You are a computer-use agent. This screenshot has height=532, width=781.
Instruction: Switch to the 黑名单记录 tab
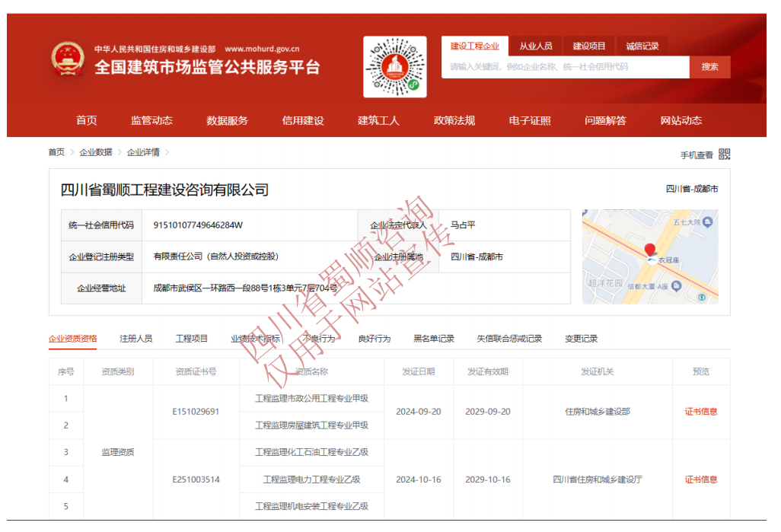click(434, 339)
